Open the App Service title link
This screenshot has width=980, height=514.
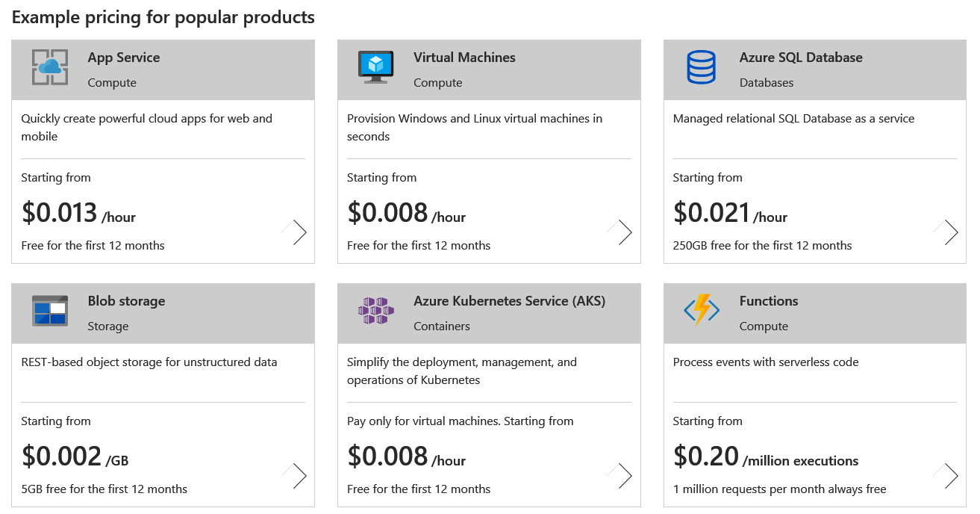pyautogui.click(x=124, y=58)
